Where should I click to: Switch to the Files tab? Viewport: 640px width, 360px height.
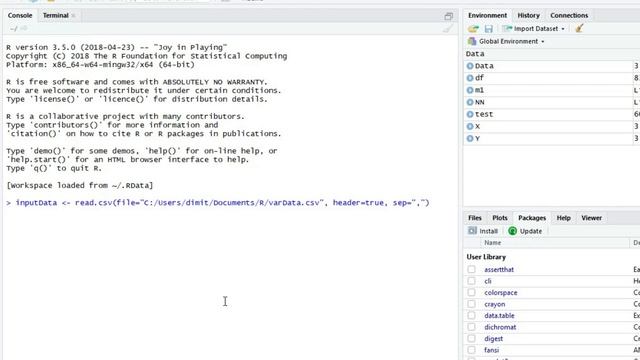(x=475, y=218)
